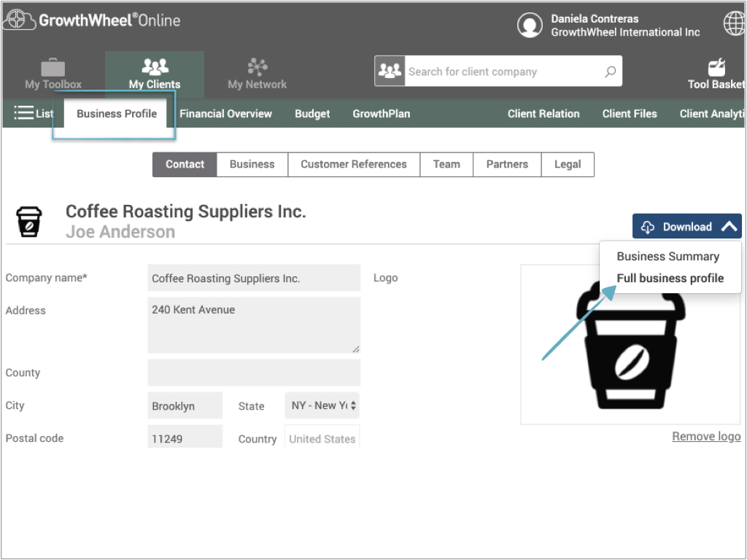Click the GrowthWheel International Inc text
Screen dimensions: 747x560
click(x=625, y=32)
